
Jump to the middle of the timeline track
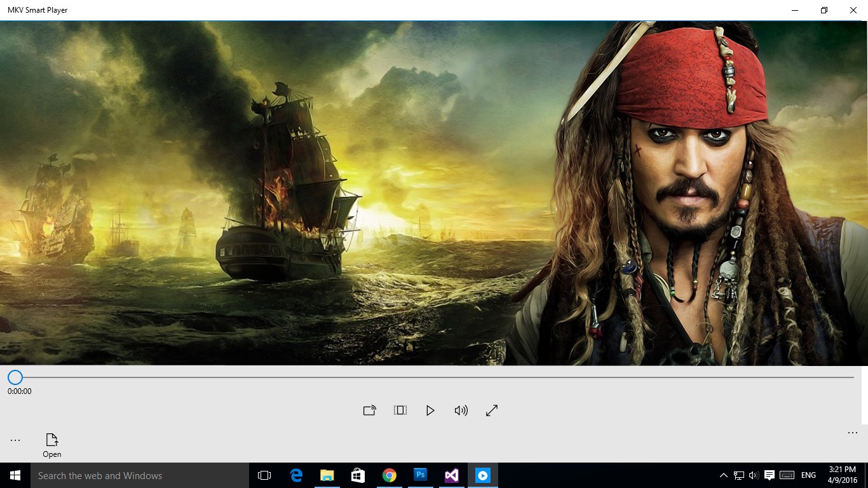[x=434, y=377]
